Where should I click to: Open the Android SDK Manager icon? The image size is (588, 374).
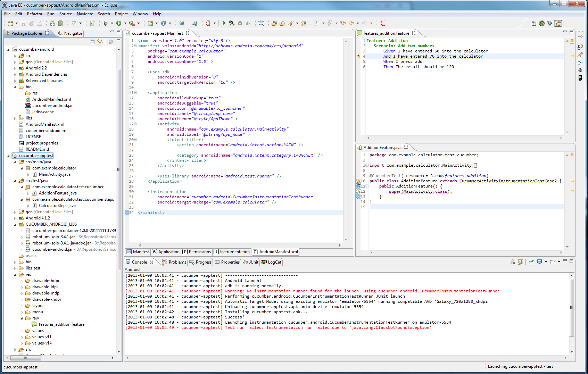click(52, 23)
